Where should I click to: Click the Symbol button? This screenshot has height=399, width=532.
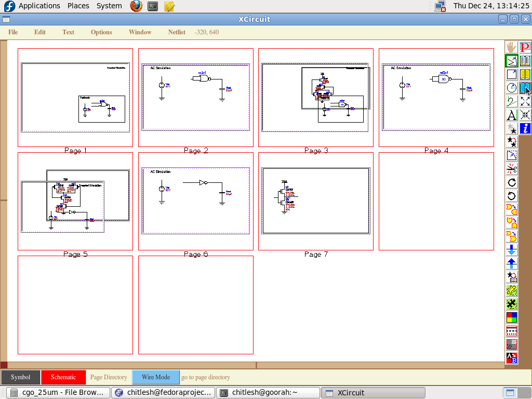20,377
